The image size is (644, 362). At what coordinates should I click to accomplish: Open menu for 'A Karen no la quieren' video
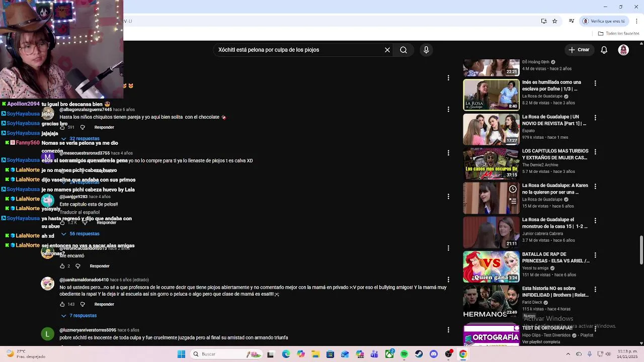595,186
